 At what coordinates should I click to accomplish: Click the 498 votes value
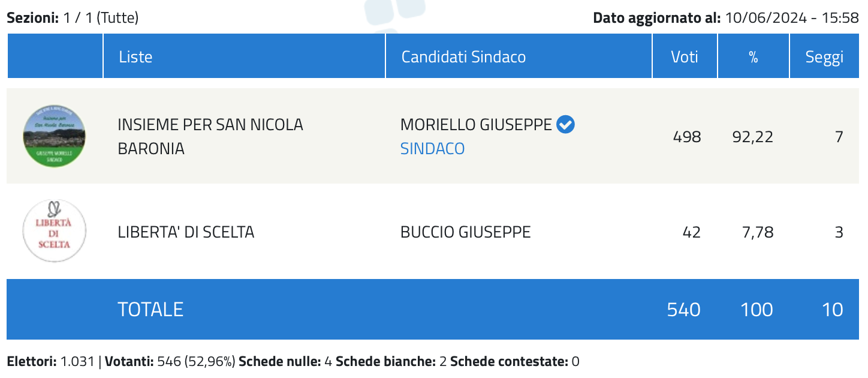(x=687, y=137)
